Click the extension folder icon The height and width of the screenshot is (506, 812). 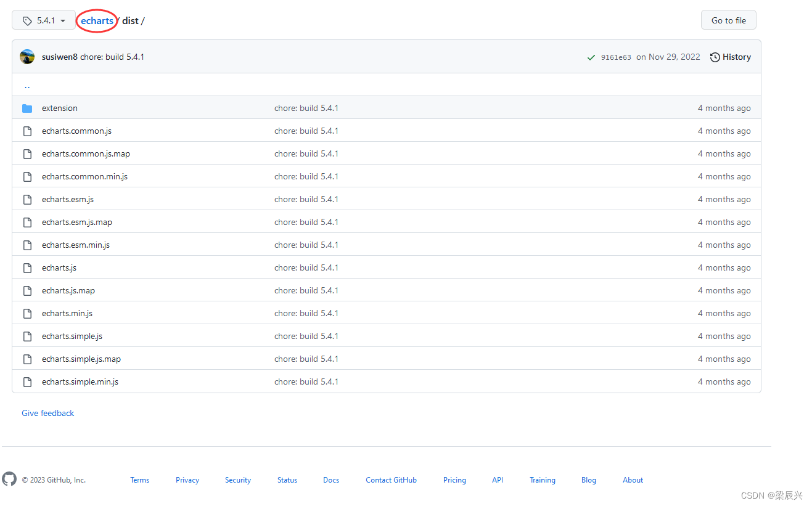[27, 108]
